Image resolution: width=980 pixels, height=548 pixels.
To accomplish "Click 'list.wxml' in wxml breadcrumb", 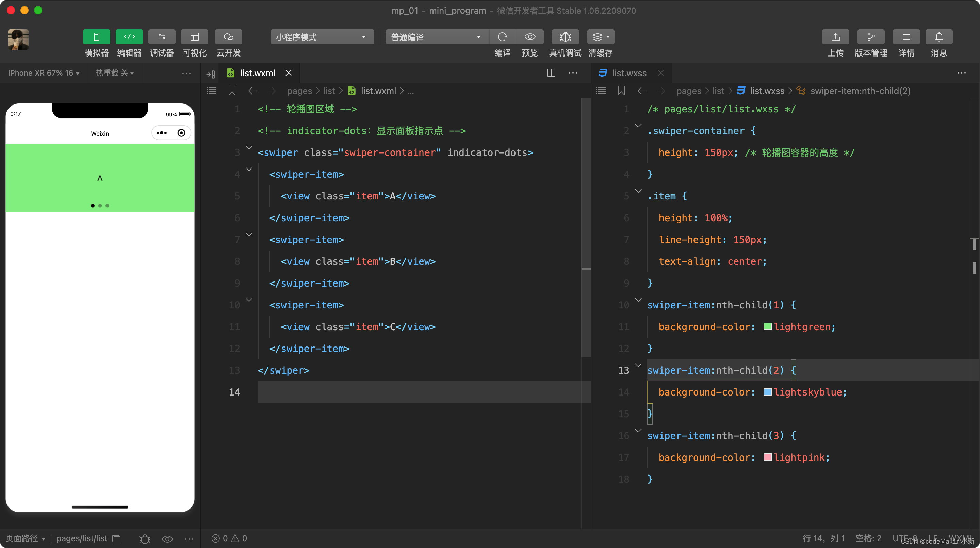I will tap(378, 91).
